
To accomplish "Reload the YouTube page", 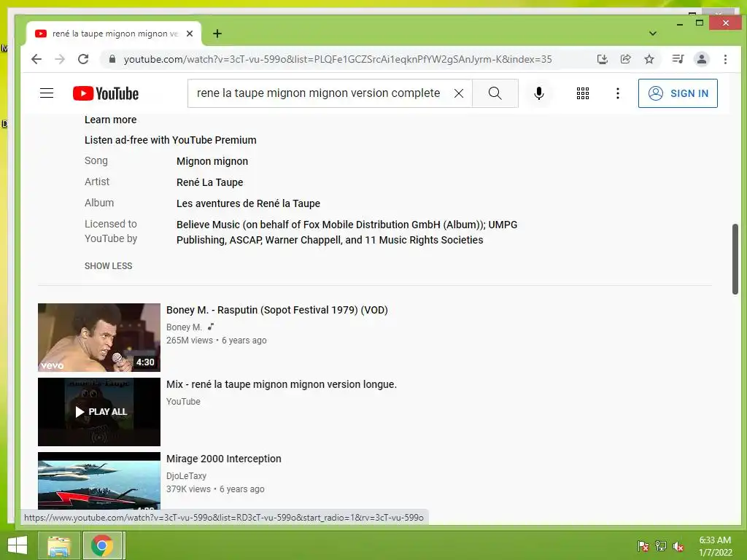I will point(83,59).
